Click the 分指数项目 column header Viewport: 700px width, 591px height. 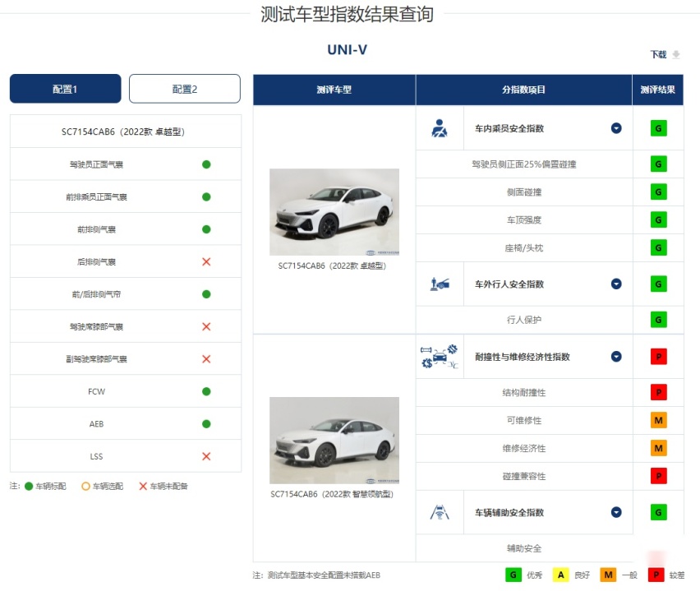(523, 90)
